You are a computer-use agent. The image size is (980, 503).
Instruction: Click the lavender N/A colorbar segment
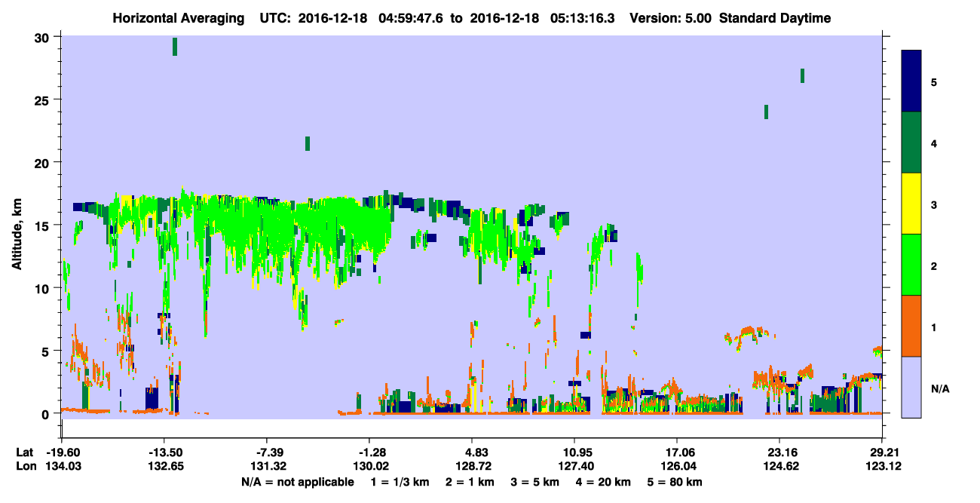(x=911, y=387)
